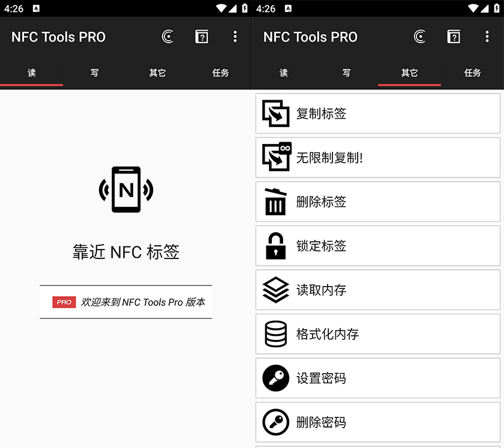Open the help icon in left screen toolbar
The image size is (504, 448).
[x=202, y=37]
